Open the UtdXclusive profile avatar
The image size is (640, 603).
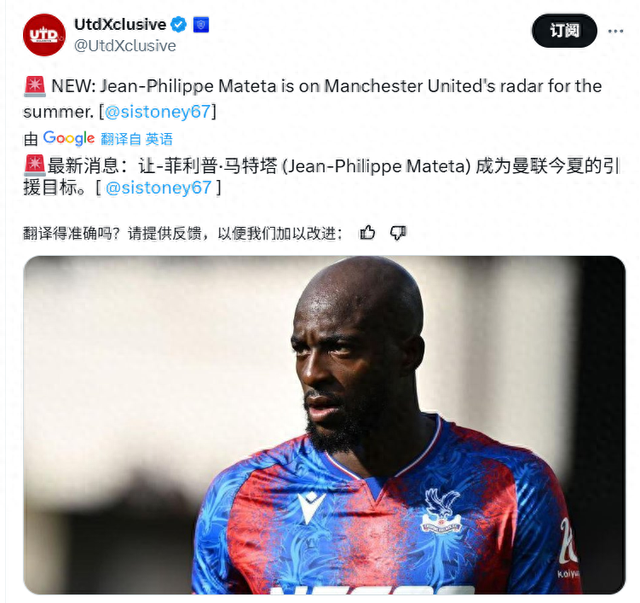point(44,35)
